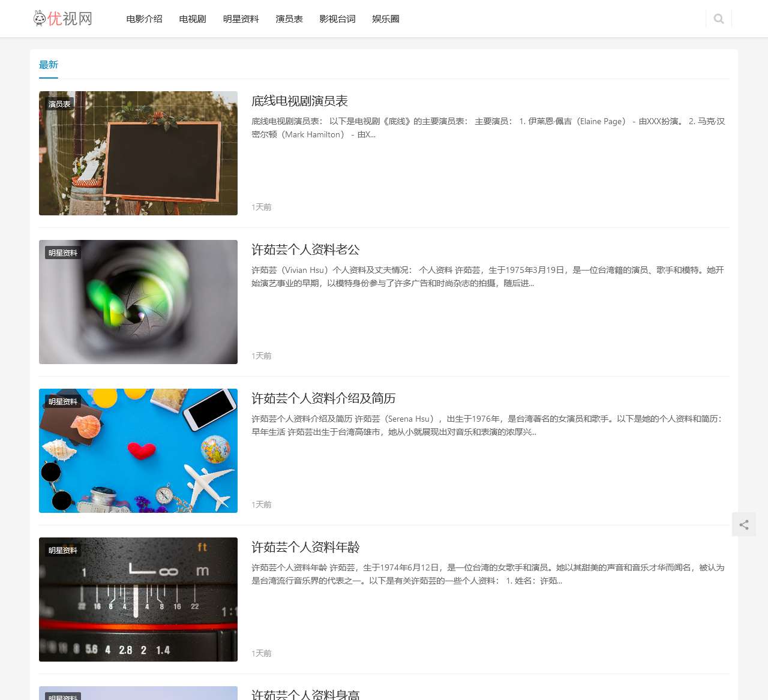Click the floating share icon
This screenshot has height=700, width=768.
tap(744, 525)
